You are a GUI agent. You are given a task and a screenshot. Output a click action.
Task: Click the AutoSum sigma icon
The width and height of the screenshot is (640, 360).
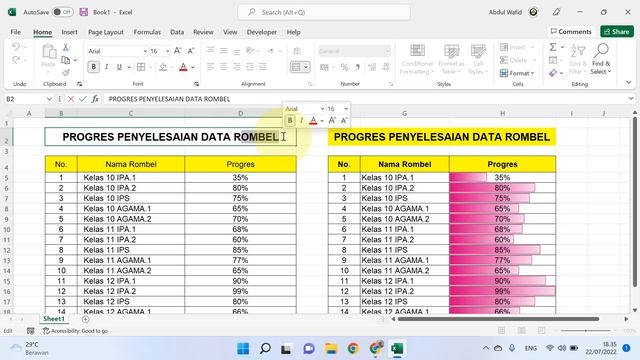pyautogui.click(x=553, y=47)
